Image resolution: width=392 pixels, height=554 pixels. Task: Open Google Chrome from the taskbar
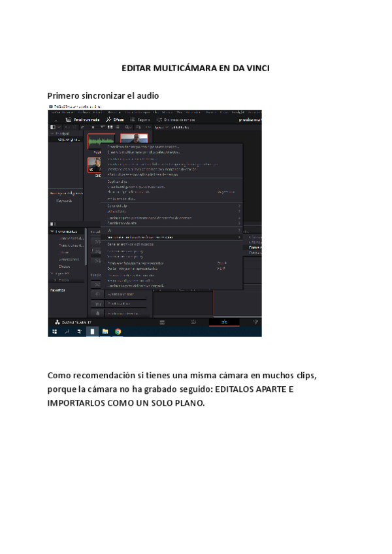coord(118,331)
